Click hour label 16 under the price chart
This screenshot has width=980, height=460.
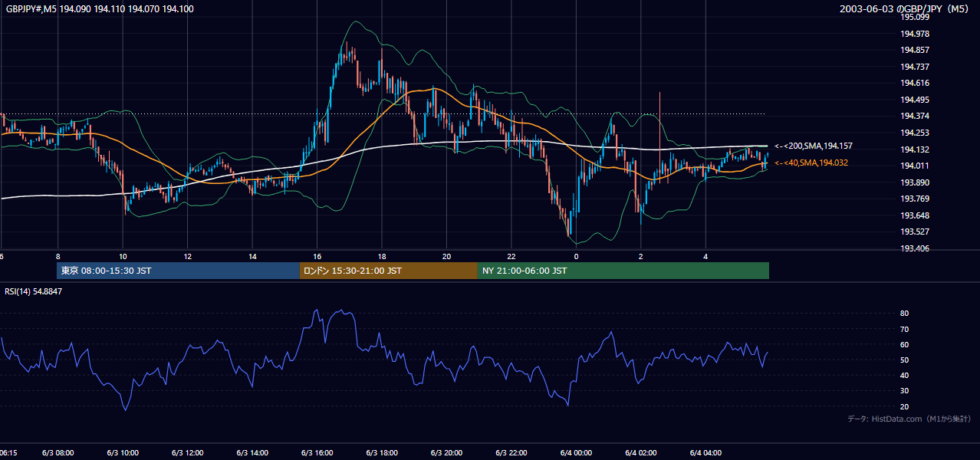click(317, 257)
